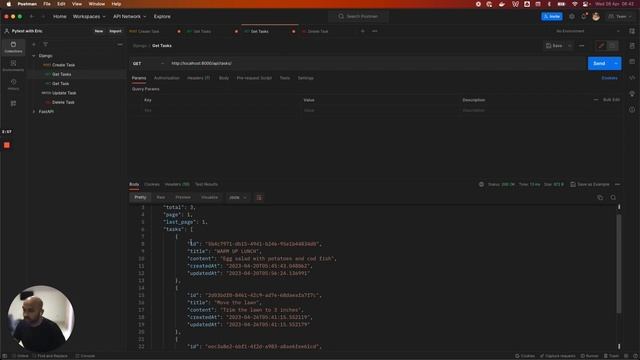Open the comments icon in the right sidebar
This screenshot has width=640, height=360.
[x=632, y=62]
